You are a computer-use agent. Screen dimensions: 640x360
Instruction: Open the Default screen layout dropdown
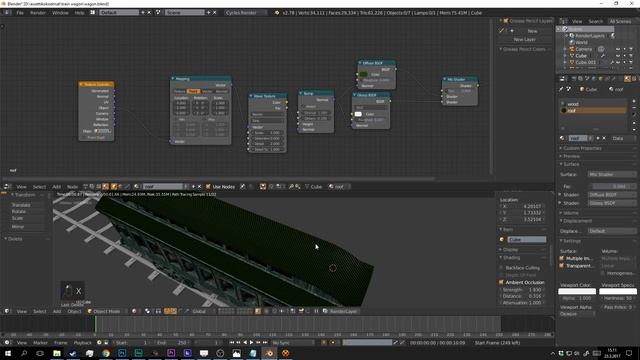tap(119, 13)
